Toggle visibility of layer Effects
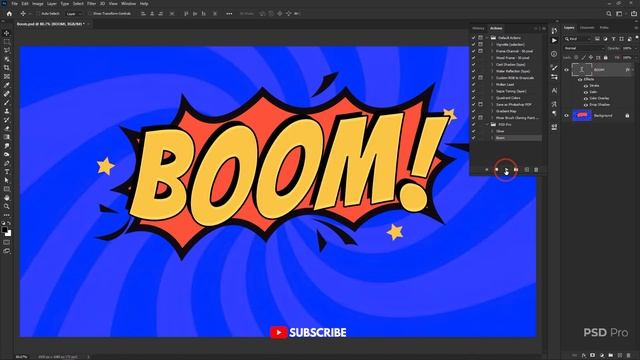Viewport: 640px width, 360px height. [580, 80]
